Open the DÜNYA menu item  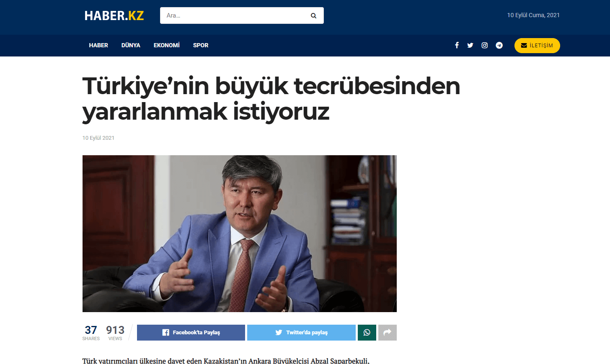131,45
